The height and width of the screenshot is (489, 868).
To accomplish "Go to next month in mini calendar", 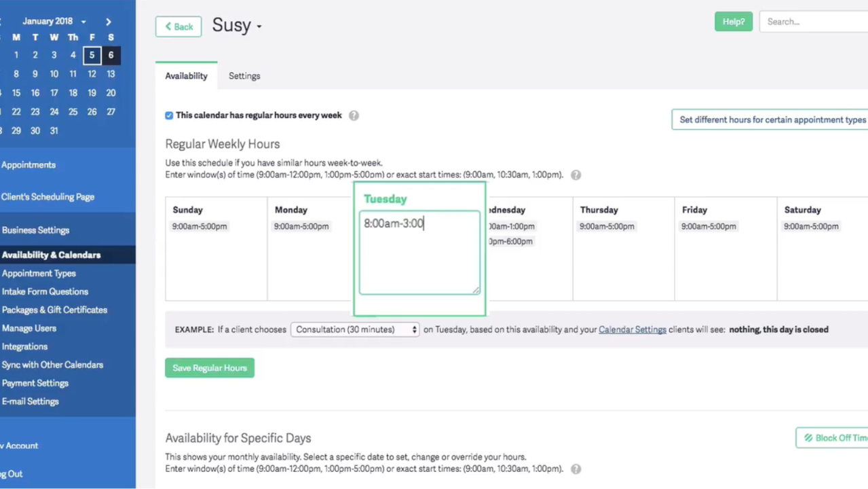I will coord(109,22).
